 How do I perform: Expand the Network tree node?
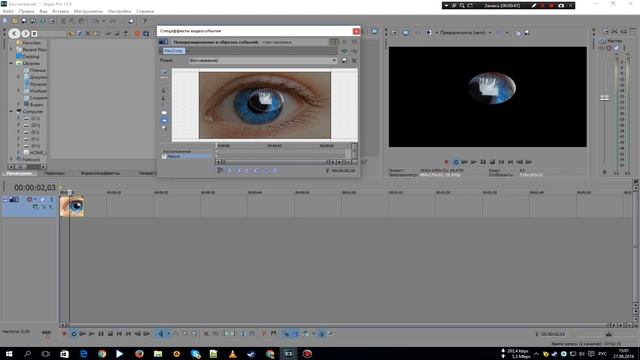11,159
